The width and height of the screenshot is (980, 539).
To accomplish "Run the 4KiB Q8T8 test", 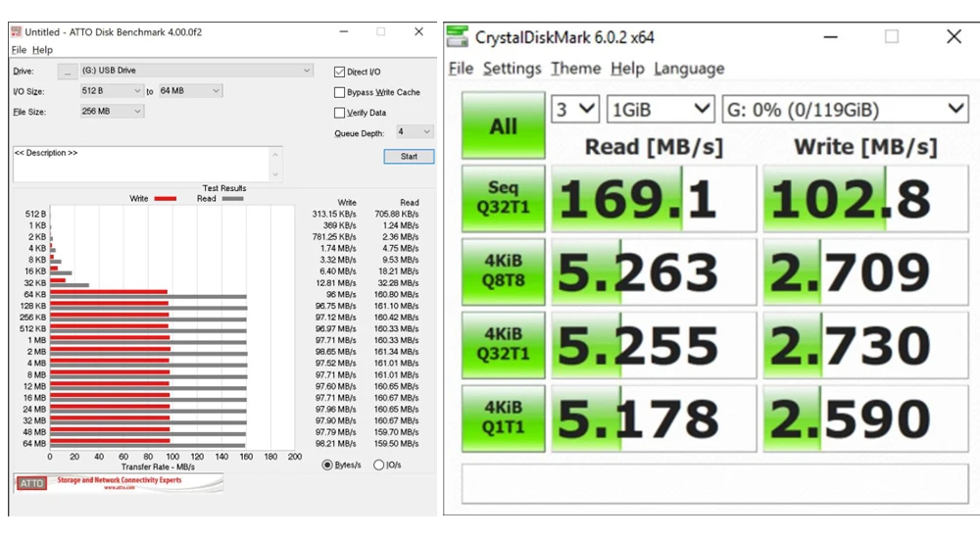I will 503,271.
